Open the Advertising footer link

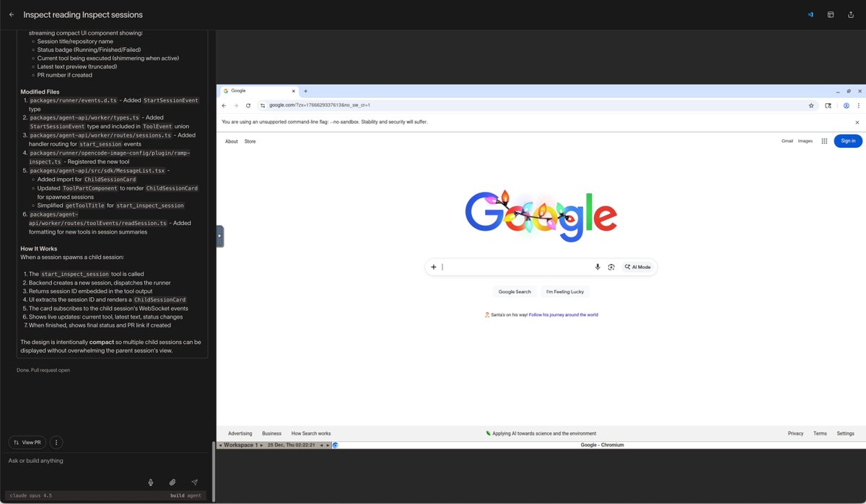tap(240, 433)
